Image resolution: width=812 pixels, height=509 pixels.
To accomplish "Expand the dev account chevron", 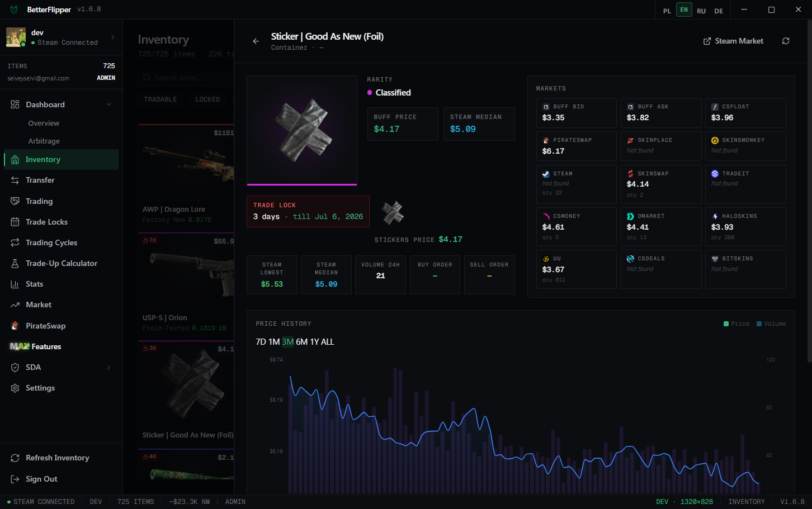I will coord(113,37).
